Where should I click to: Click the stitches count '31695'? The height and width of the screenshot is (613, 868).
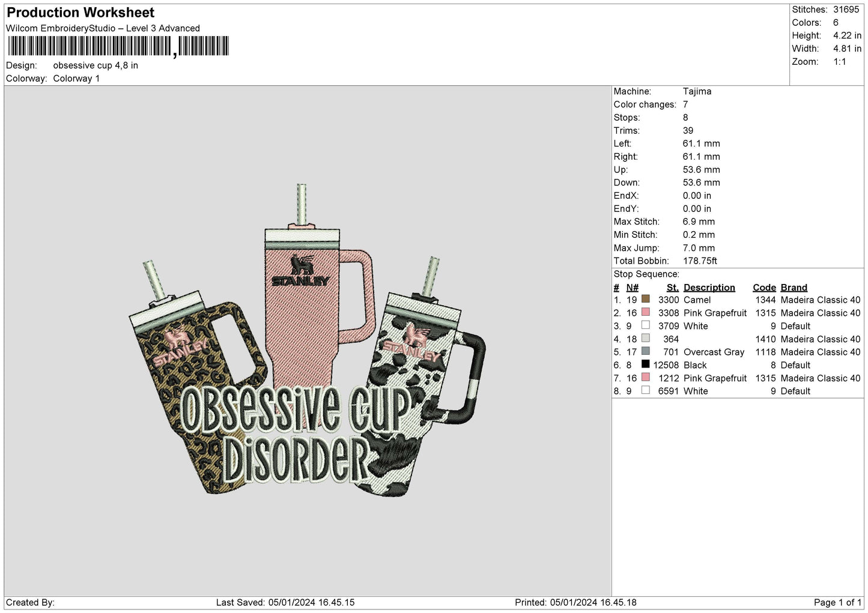(846, 10)
